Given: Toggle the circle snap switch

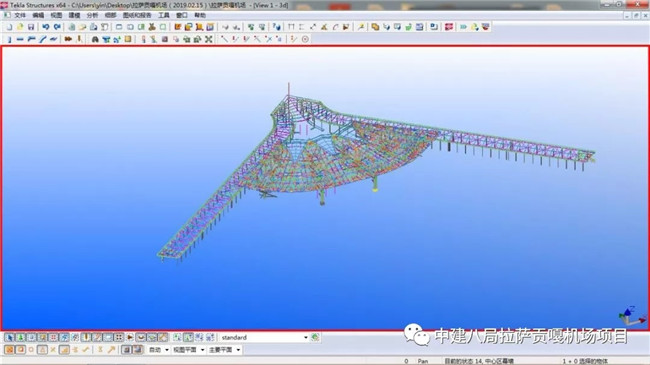Looking at the screenshot, I should pos(31,350).
